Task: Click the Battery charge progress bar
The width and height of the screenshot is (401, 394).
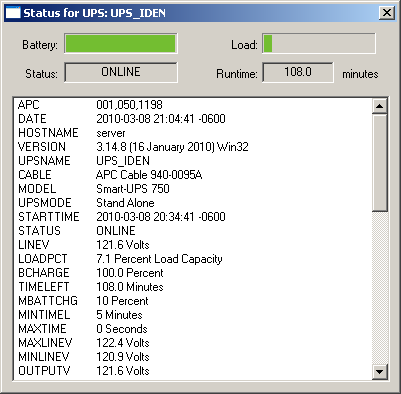Action: point(121,43)
